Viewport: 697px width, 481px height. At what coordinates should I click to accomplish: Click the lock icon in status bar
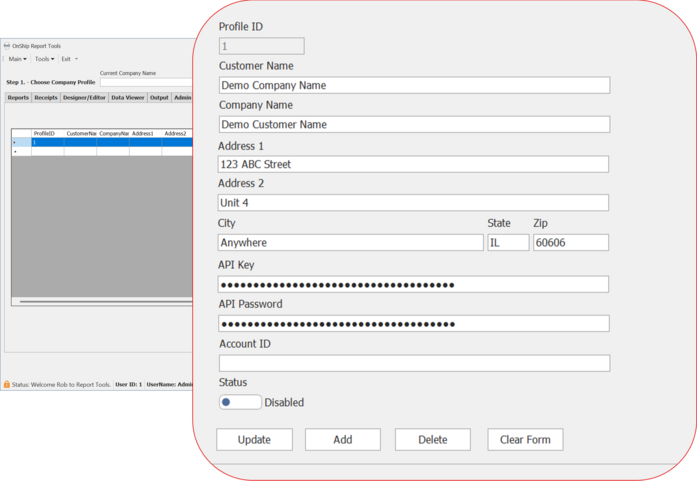click(x=7, y=384)
